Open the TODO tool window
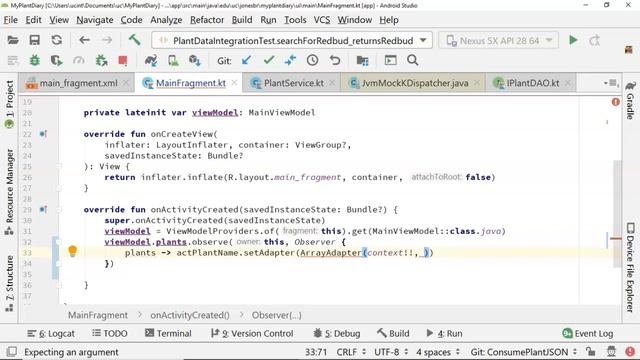The width and height of the screenshot is (640, 360). point(110,333)
